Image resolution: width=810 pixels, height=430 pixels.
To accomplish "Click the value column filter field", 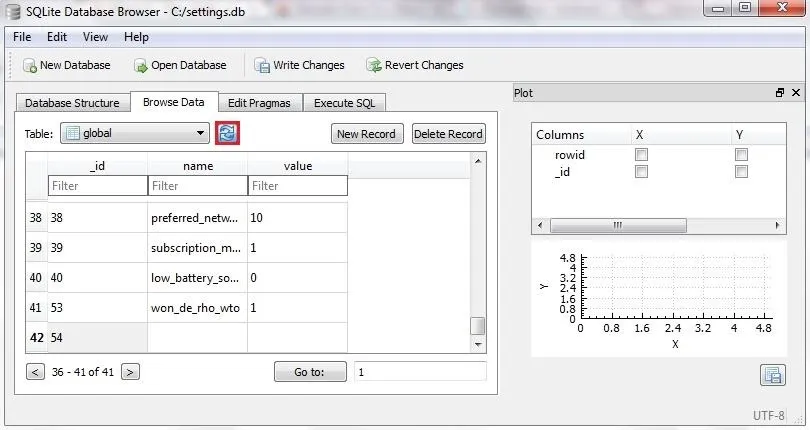I will click(298, 186).
